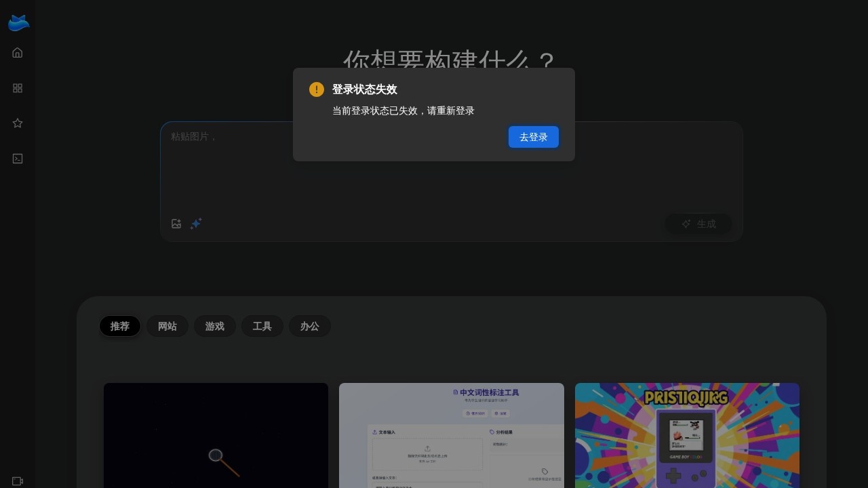Viewport: 868px width, 488px height.
Task: Open favorites via the star icon
Action: click(x=18, y=123)
